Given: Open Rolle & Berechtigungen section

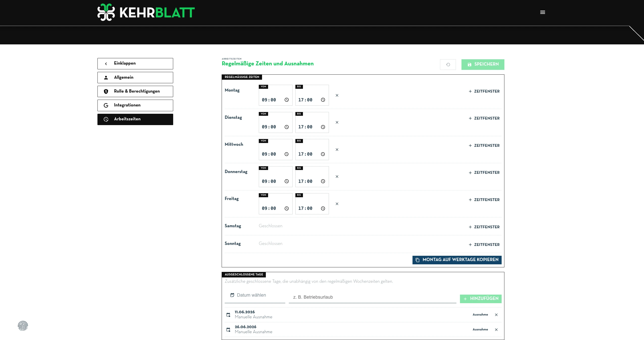Looking at the screenshot, I should pos(135,91).
